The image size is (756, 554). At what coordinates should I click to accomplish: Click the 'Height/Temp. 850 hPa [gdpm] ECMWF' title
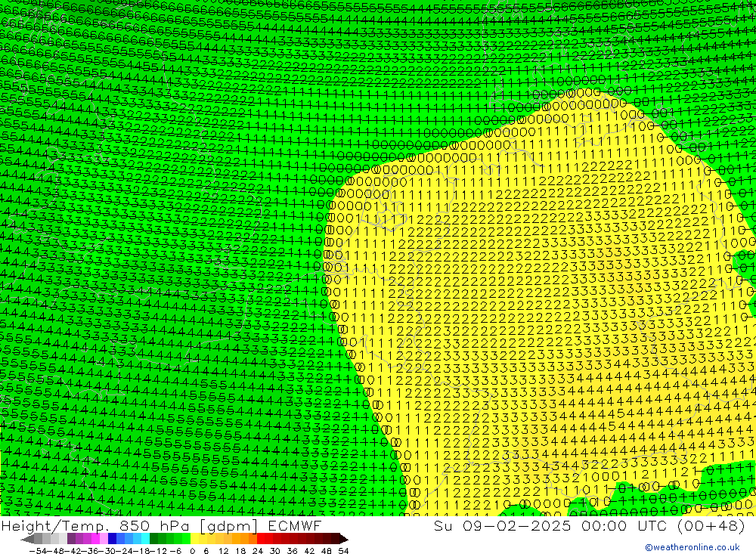(x=161, y=525)
